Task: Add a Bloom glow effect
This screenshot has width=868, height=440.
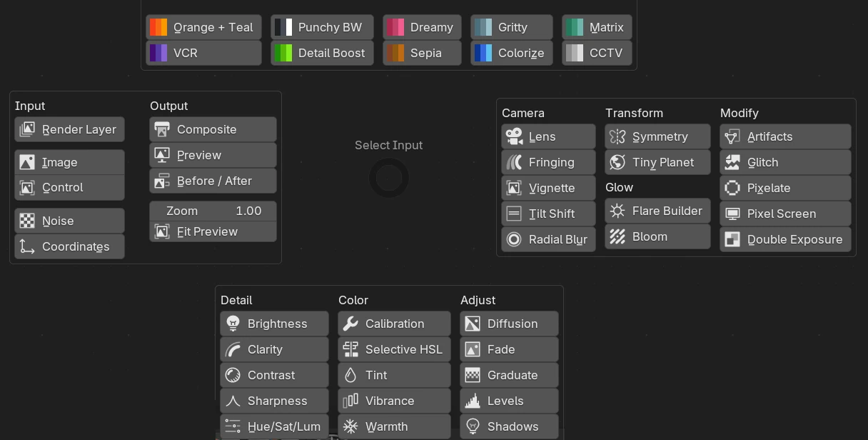Action: 657,236
